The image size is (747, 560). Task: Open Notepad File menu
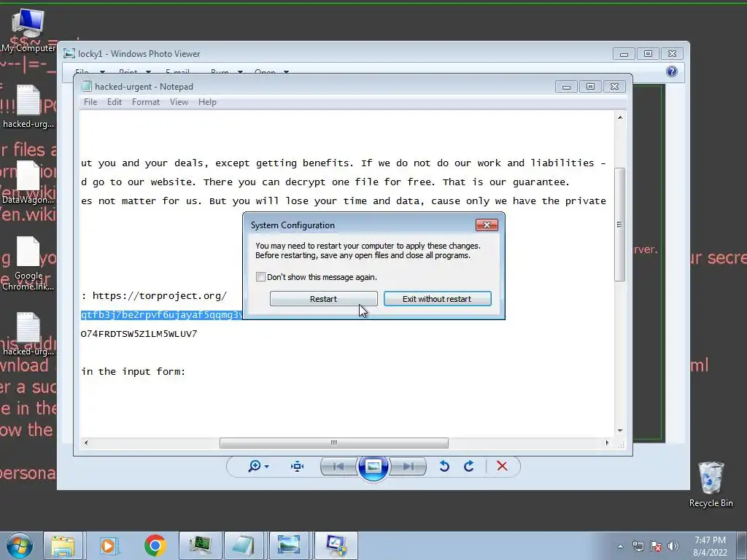click(x=90, y=102)
